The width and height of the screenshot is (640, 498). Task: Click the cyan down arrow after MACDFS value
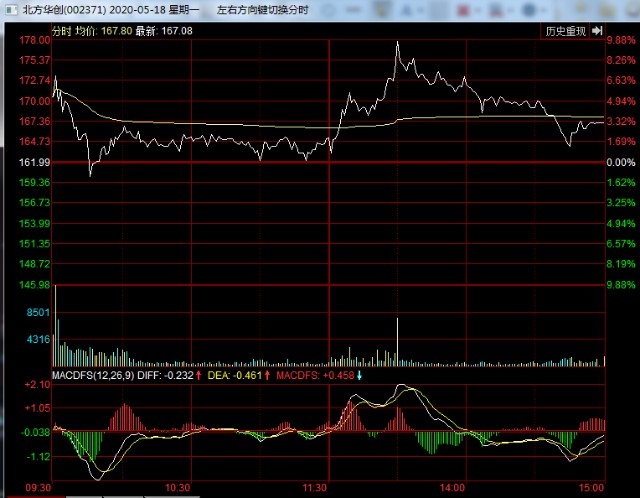359,376
